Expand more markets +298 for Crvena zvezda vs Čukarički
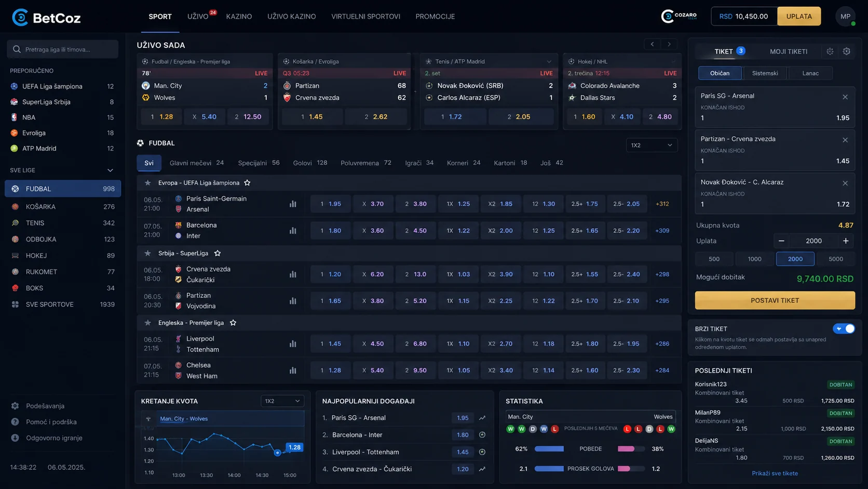868x489 pixels. point(662,274)
